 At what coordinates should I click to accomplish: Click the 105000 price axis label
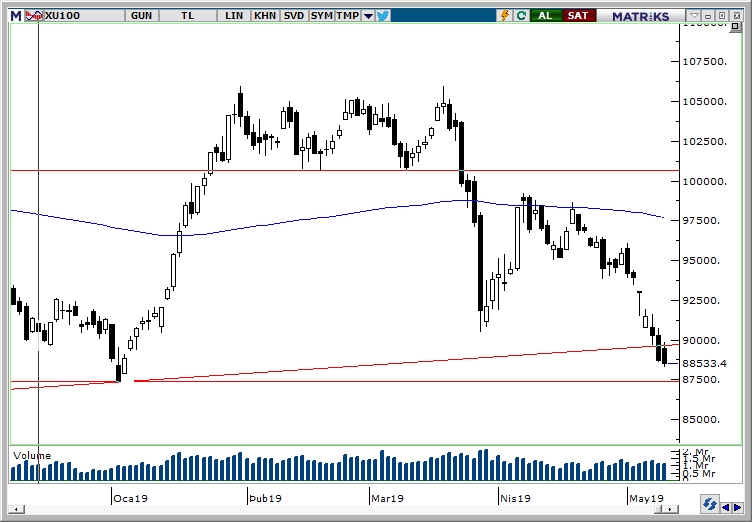click(705, 102)
